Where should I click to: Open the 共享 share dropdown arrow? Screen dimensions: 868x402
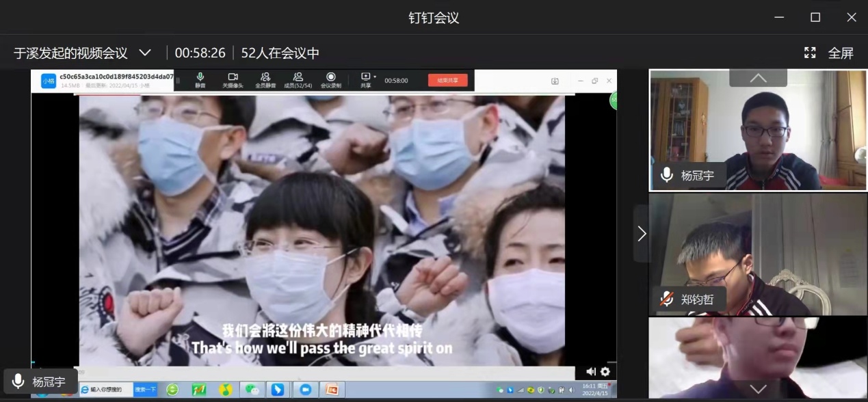375,77
